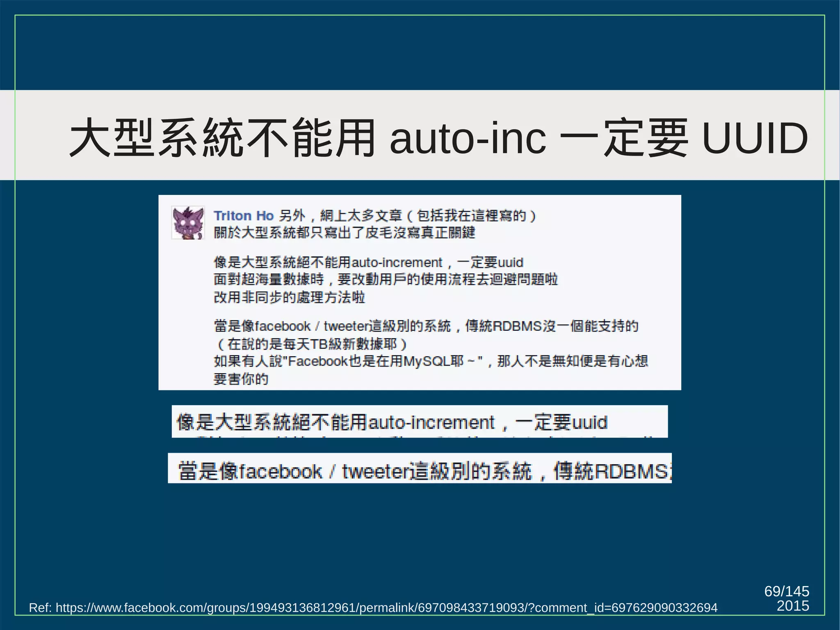Click the small comment line with auto-increment, 一定要uuid
The image size is (840, 630).
(369, 262)
